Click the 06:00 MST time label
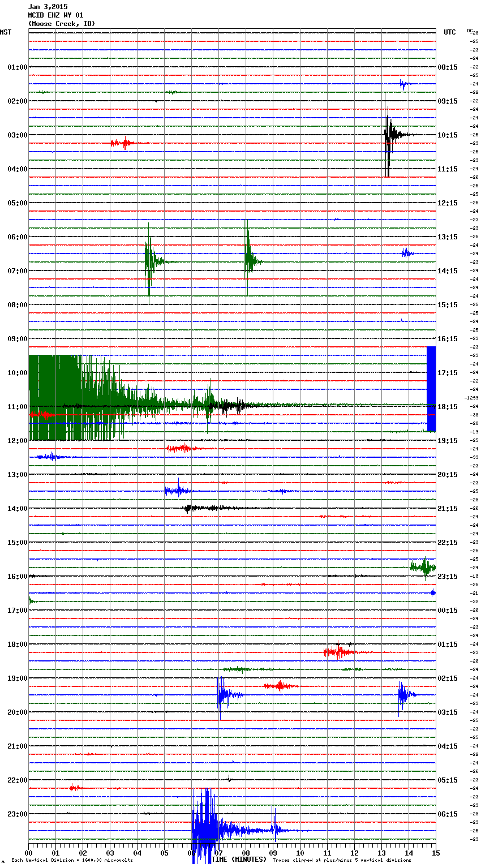This screenshot has height=868, width=481. 18,237
